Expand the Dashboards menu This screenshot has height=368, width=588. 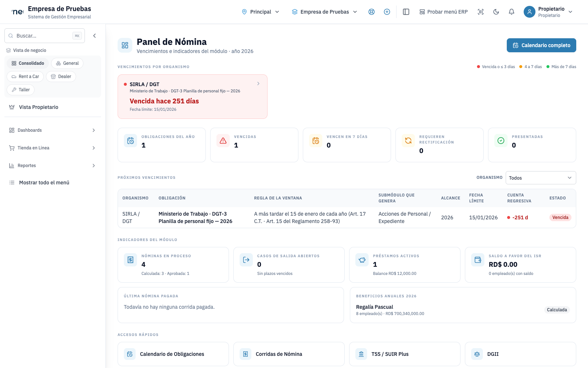tap(53, 130)
